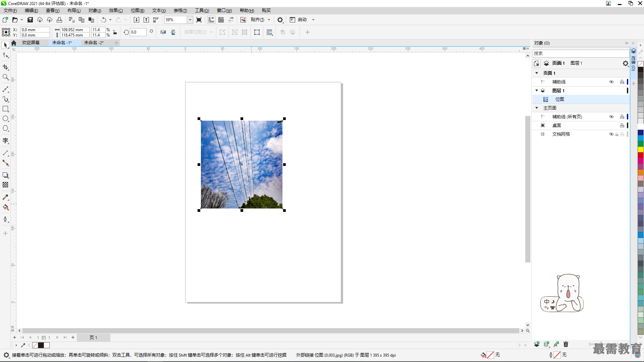This screenshot has width=644, height=362.
Task: Select the Interactive Fill tool
Action: tap(5, 207)
